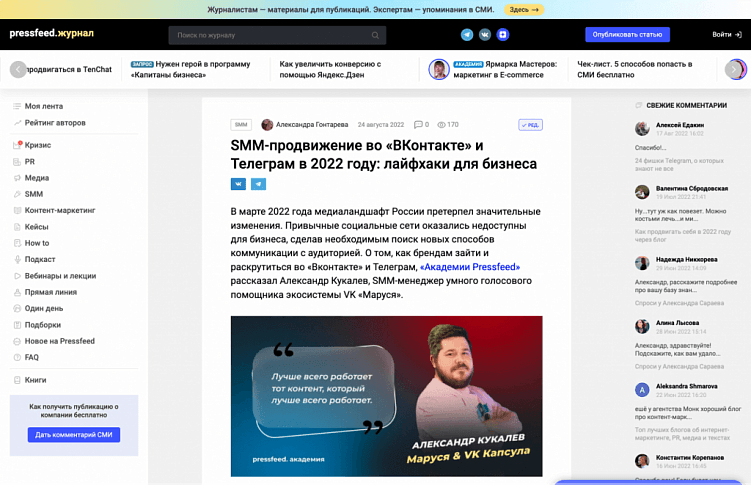Open «Чек-лист. 5 способов» article

coord(635,69)
